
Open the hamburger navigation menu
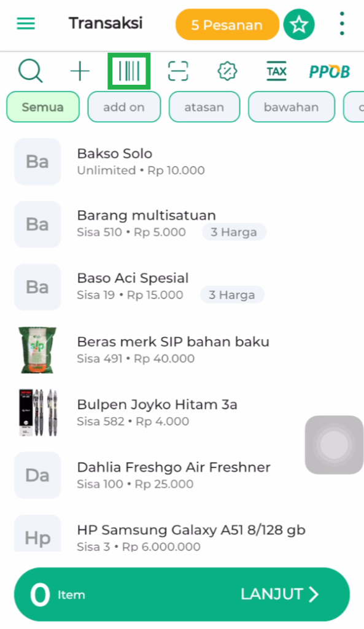point(25,24)
